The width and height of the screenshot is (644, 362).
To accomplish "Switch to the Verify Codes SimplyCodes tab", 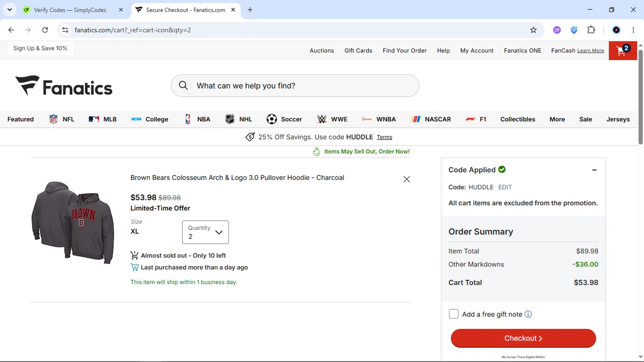I will pos(70,10).
